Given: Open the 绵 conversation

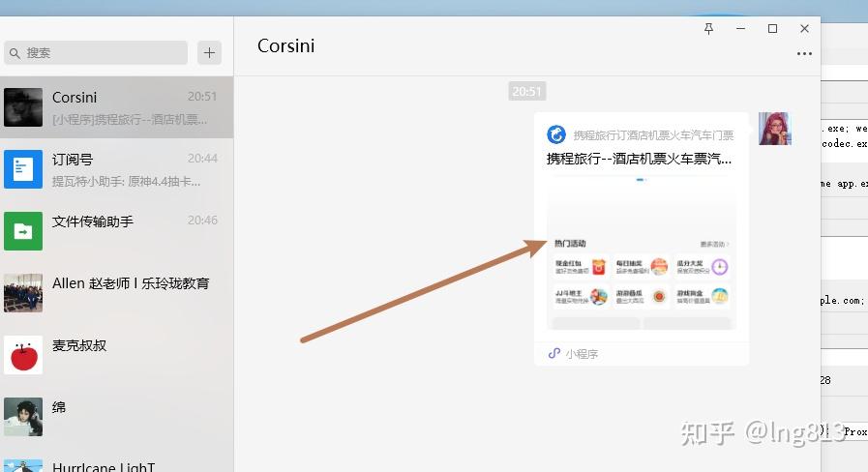Looking at the screenshot, I should [x=117, y=417].
